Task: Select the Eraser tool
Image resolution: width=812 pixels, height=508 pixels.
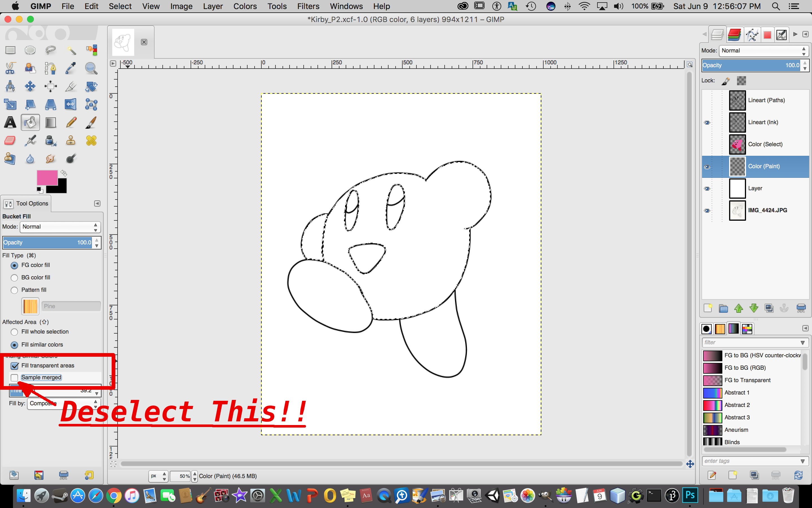Action: (x=10, y=141)
